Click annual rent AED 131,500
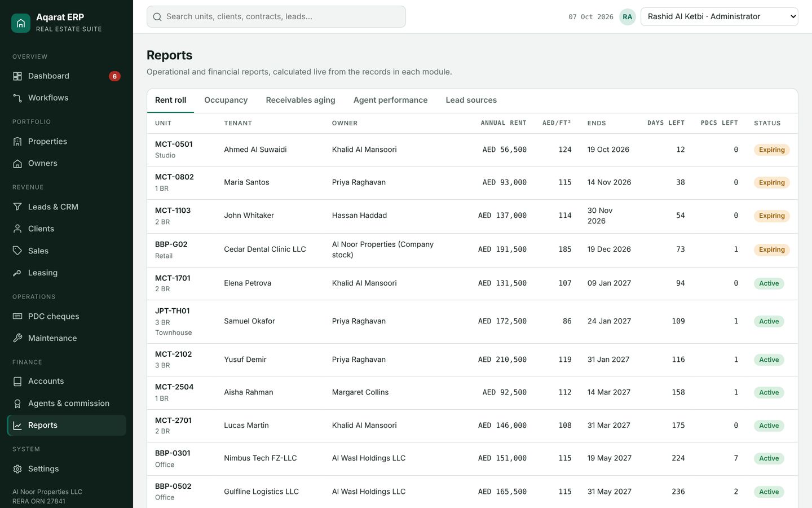This screenshot has height=508, width=812. coord(502,283)
